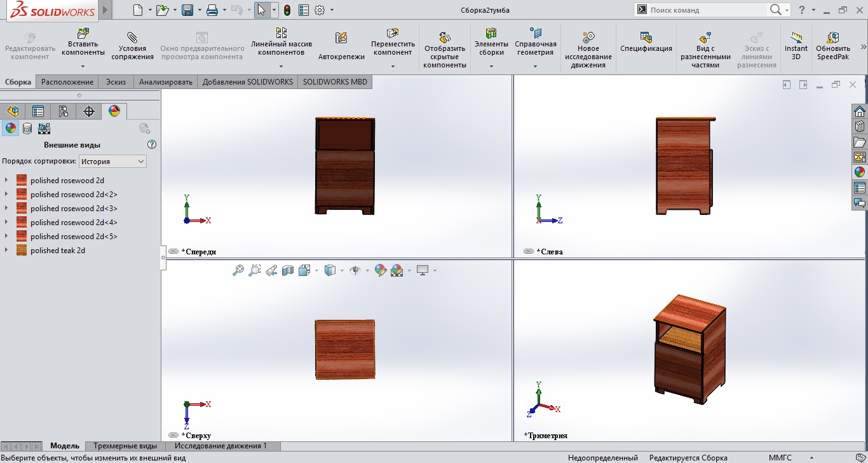Image resolution: width=868 pixels, height=463 pixels.
Task: Select DisplayManager color sphere tab
Action: click(x=114, y=111)
